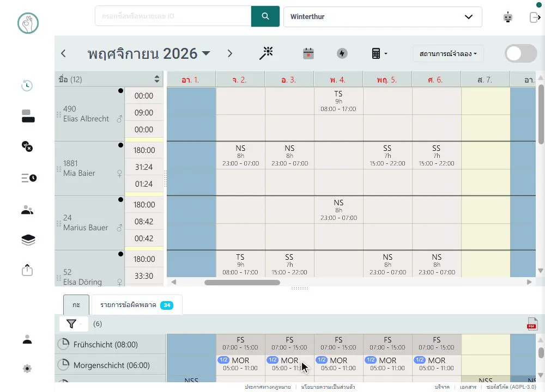Expand the สถานการณ์จำลอง dropdown

pos(448,54)
